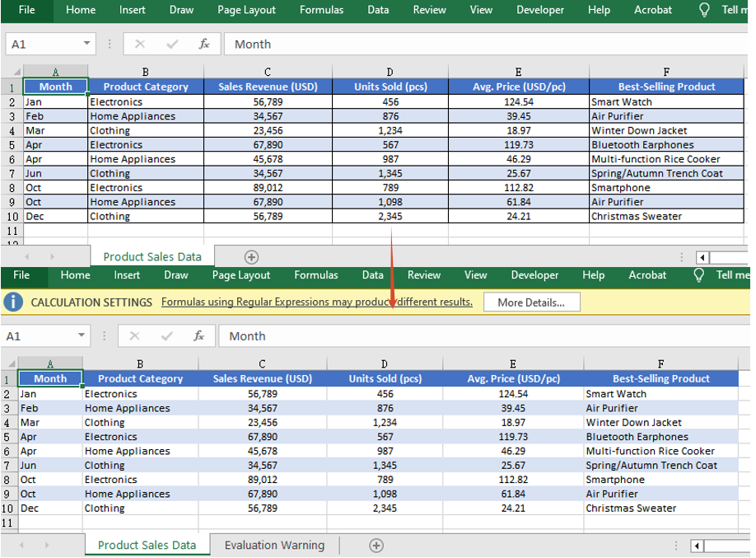Add a new sheet next to Evaluation Warning tab
Viewport: 756px width, 558px height.
pos(376,546)
